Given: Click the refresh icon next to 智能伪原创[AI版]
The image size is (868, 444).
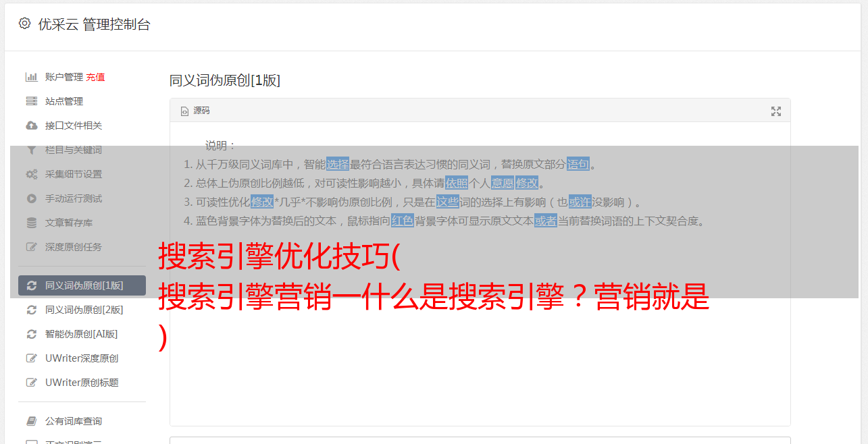Looking at the screenshot, I should 31,334.
